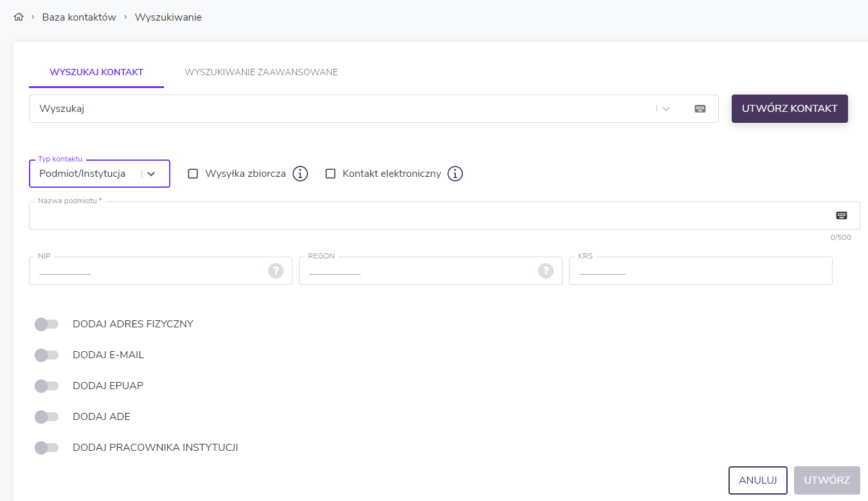Click keyboard icon in Nazwa podmiotu field

click(x=842, y=215)
